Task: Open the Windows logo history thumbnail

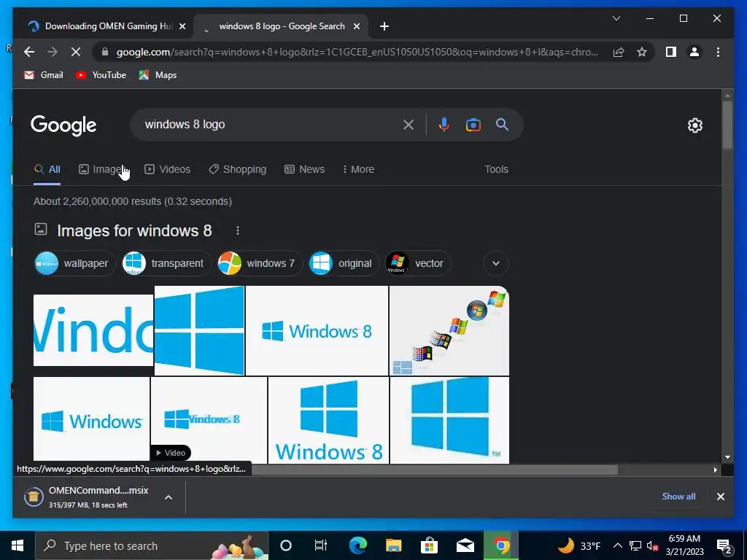Action: pos(449,330)
